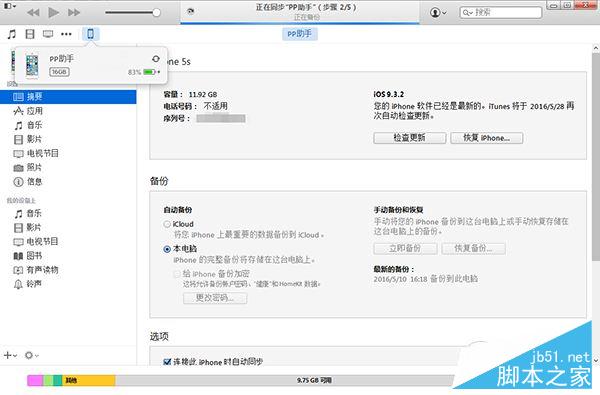Toggle 给 iPhone 备份加密 checkbox
600x395 pixels.
click(x=176, y=274)
